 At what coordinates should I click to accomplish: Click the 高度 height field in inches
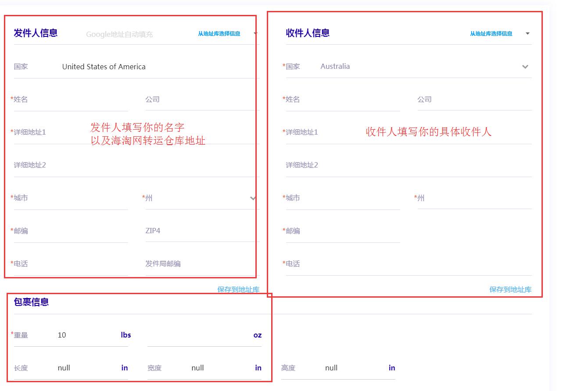click(x=338, y=368)
